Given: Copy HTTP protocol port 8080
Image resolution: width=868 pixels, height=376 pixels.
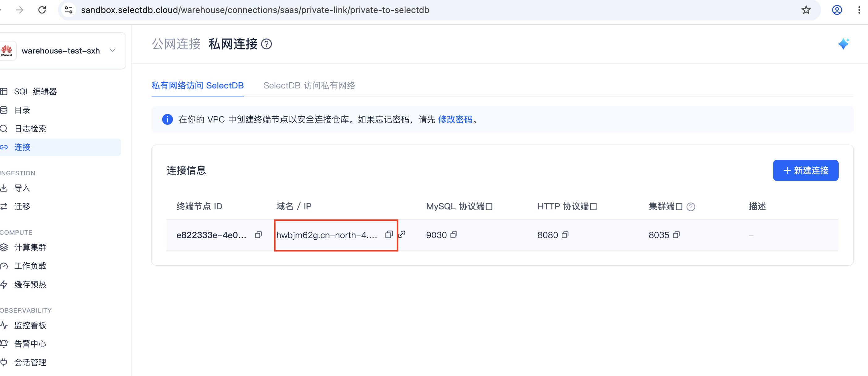Looking at the screenshot, I should tap(565, 235).
